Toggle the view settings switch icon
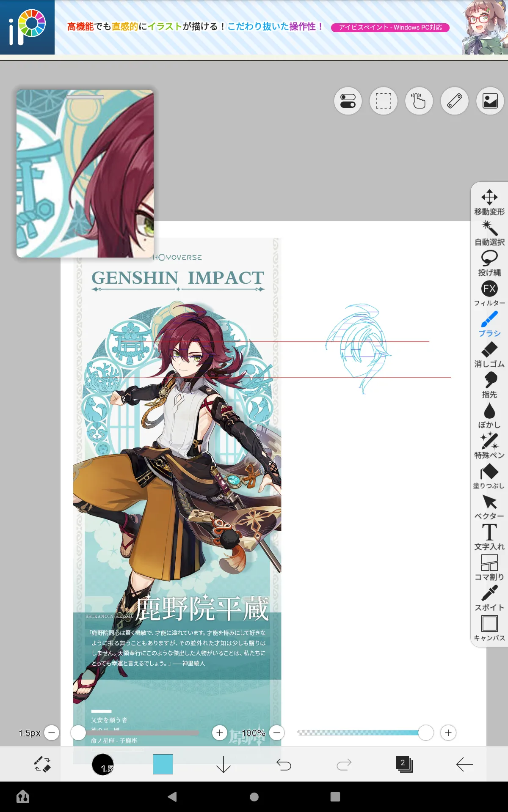 348,101
